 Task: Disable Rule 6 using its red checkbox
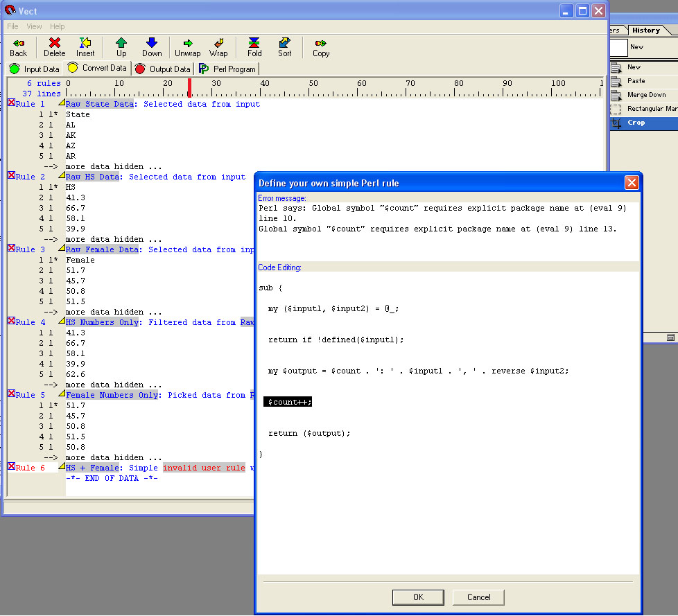(x=12, y=467)
